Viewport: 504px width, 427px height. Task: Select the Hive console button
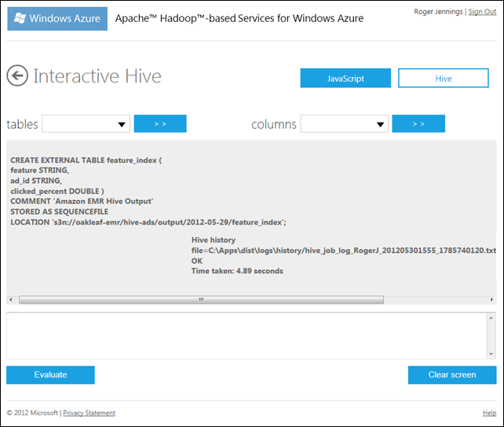(x=444, y=78)
